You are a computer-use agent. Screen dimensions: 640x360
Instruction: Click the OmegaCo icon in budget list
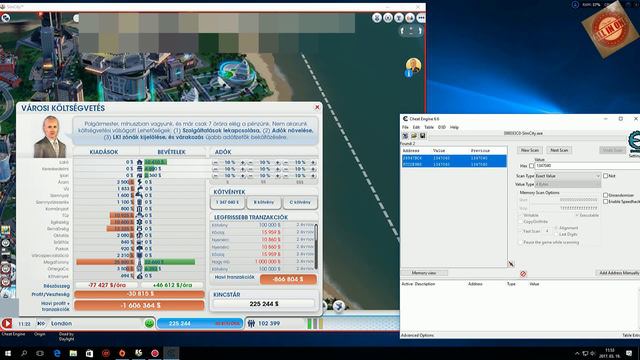point(140,269)
